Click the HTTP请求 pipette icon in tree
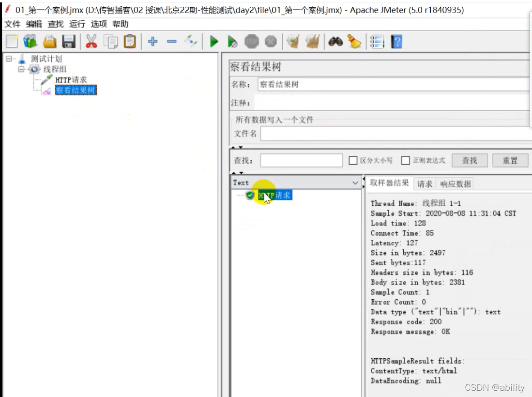This screenshot has width=532, height=397. pos(47,80)
